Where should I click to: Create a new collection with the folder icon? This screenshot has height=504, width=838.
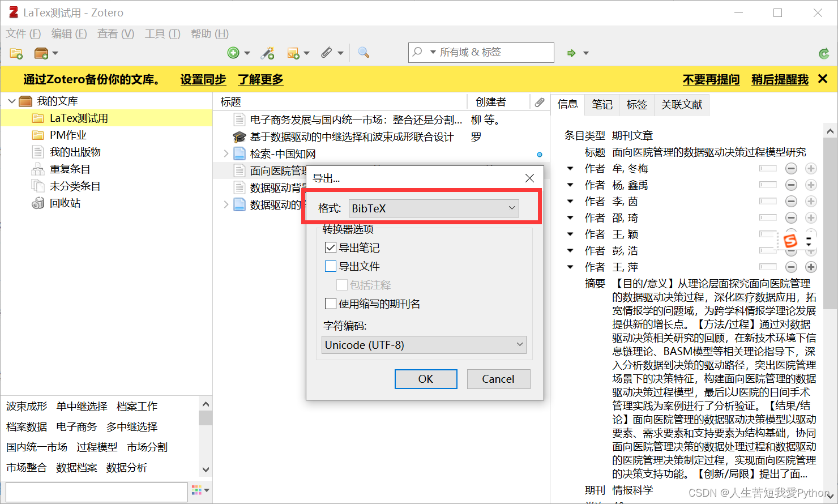click(15, 53)
